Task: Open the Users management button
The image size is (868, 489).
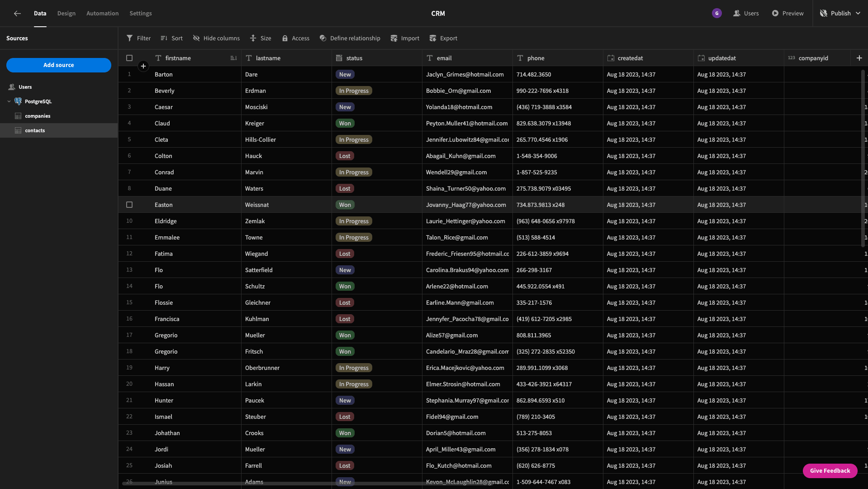Action: click(746, 14)
